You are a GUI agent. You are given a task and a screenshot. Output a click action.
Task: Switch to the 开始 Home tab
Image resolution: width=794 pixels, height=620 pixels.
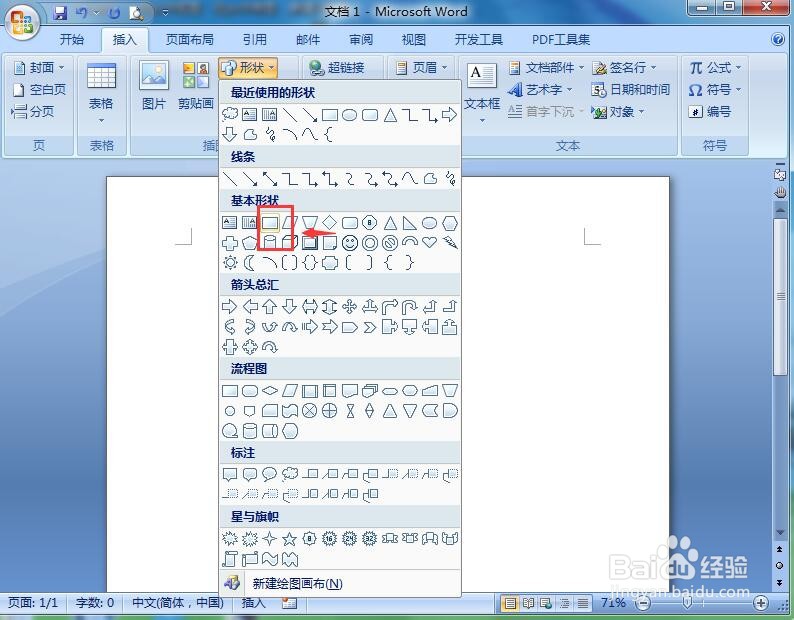tap(72, 40)
